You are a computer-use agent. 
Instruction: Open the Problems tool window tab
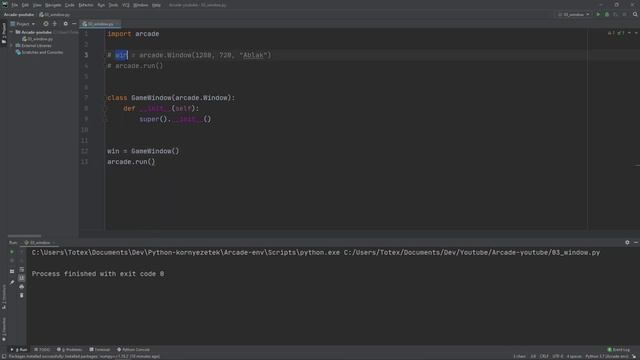70,350
